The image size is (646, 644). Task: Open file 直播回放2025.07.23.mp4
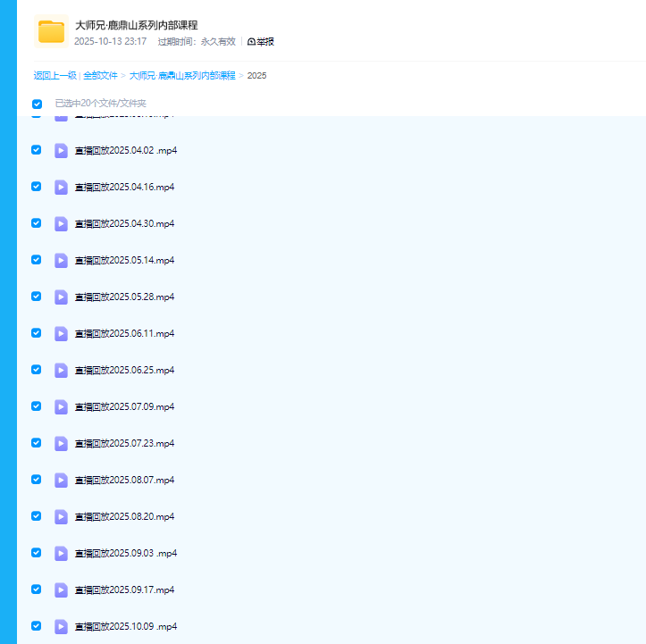click(x=124, y=444)
